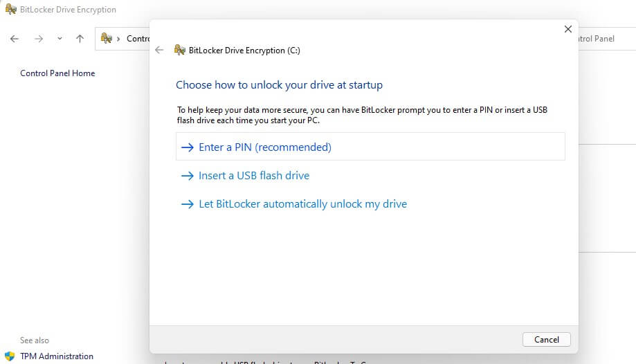Cancel the BitLocker setup dialog
Image resolution: width=636 pixels, height=364 pixels.
(546, 339)
